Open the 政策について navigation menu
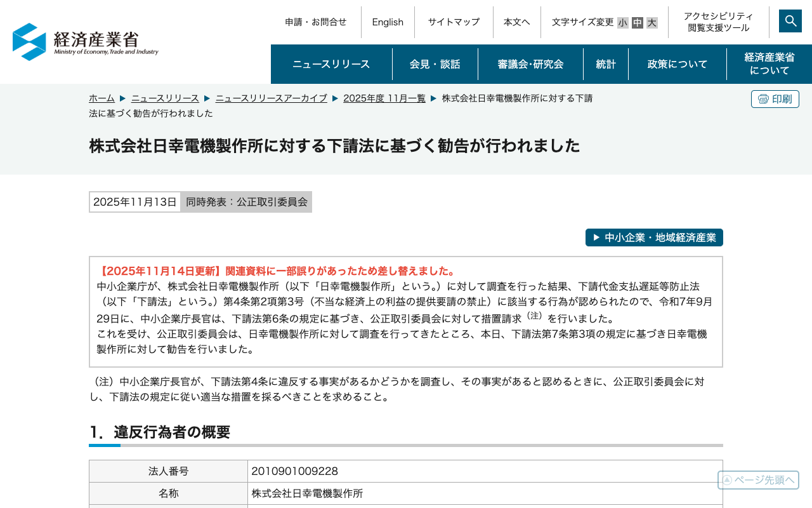Image resolution: width=812 pixels, height=508 pixels. tap(678, 64)
